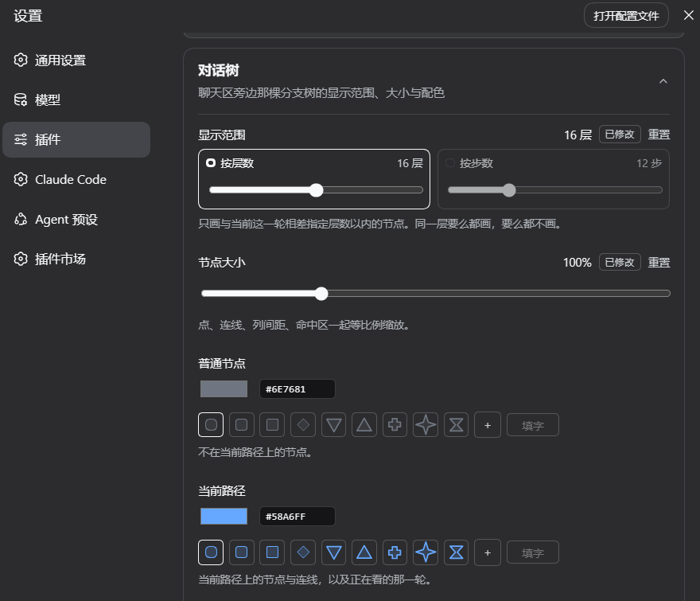The image size is (700, 601).
Task: Open the 插件市场 page
Action: [x=76, y=259]
